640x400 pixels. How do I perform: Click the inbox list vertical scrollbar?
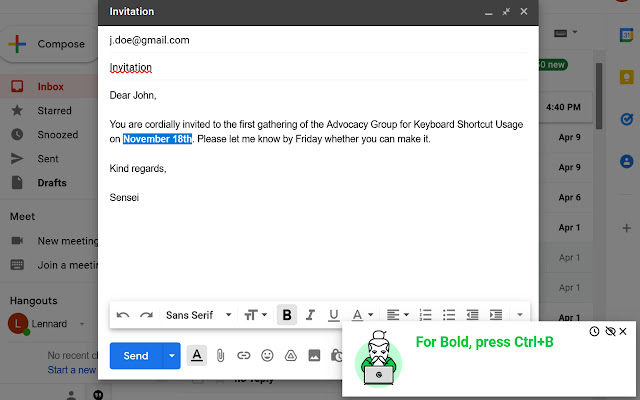coord(599,96)
